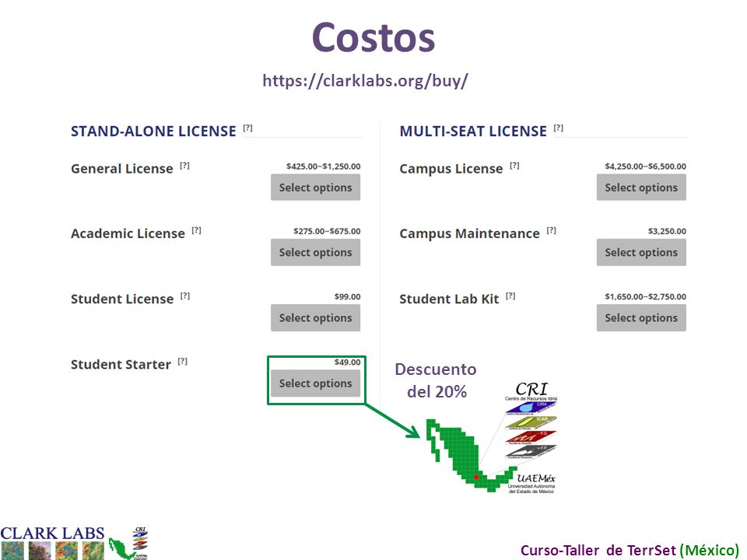Click the $49.00 price

pyautogui.click(x=347, y=362)
